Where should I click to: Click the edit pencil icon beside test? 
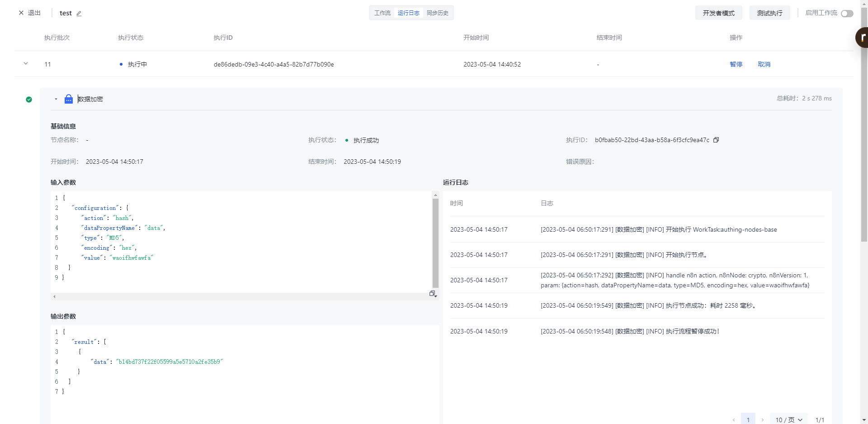(79, 14)
